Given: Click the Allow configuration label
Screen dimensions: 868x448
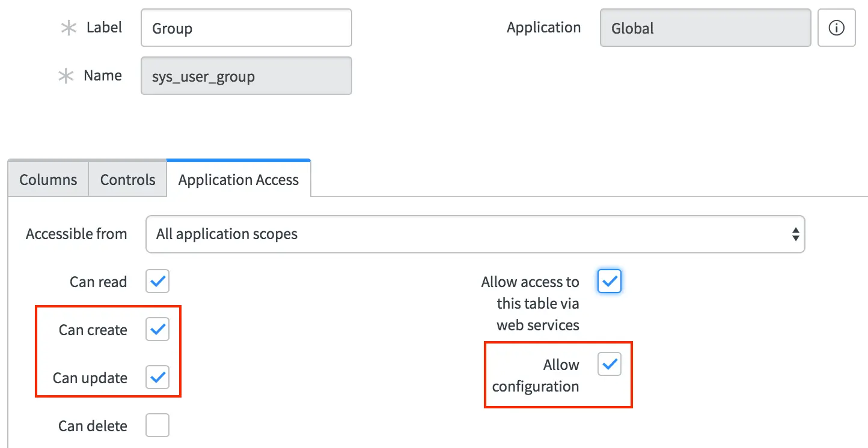Looking at the screenshot, I should click(536, 375).
